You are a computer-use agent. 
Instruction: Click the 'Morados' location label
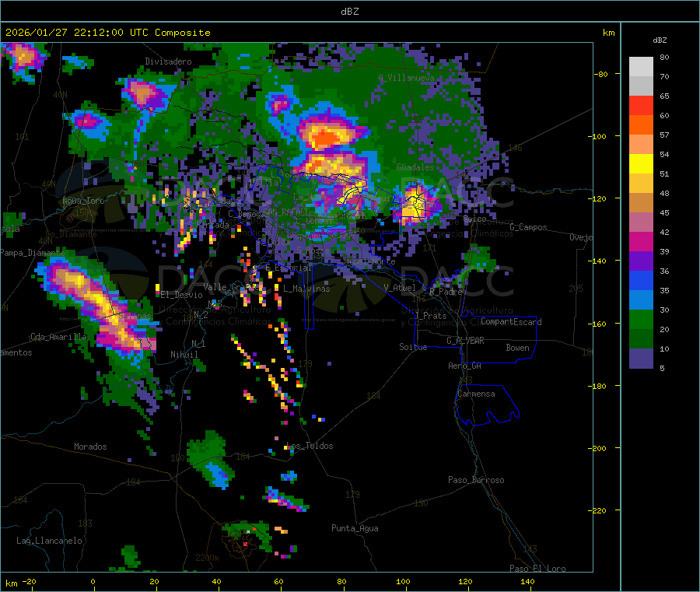click(90, 447)
